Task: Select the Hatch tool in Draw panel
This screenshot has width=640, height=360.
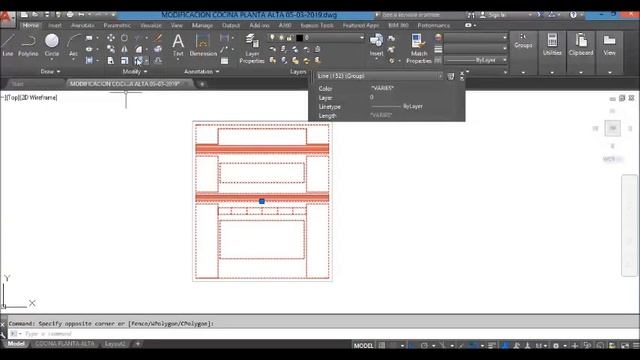Action: point(89,61)
